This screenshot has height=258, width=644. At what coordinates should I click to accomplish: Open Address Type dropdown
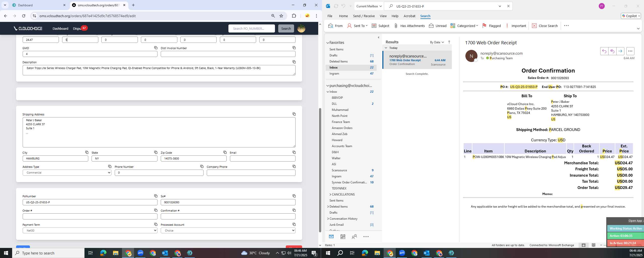(67, 173)
